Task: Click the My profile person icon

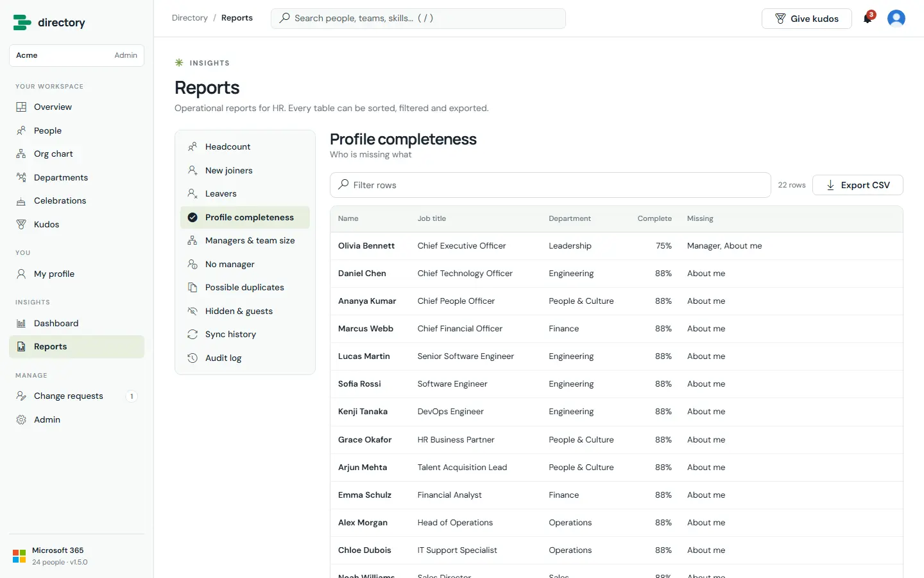Action: point(21,274)
